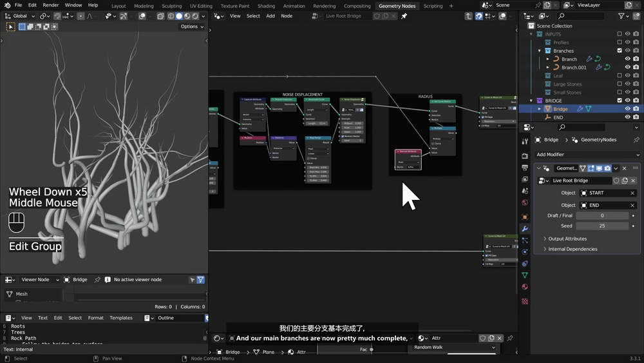Toggle X-ray view in 3D viewport

point(160,16)
